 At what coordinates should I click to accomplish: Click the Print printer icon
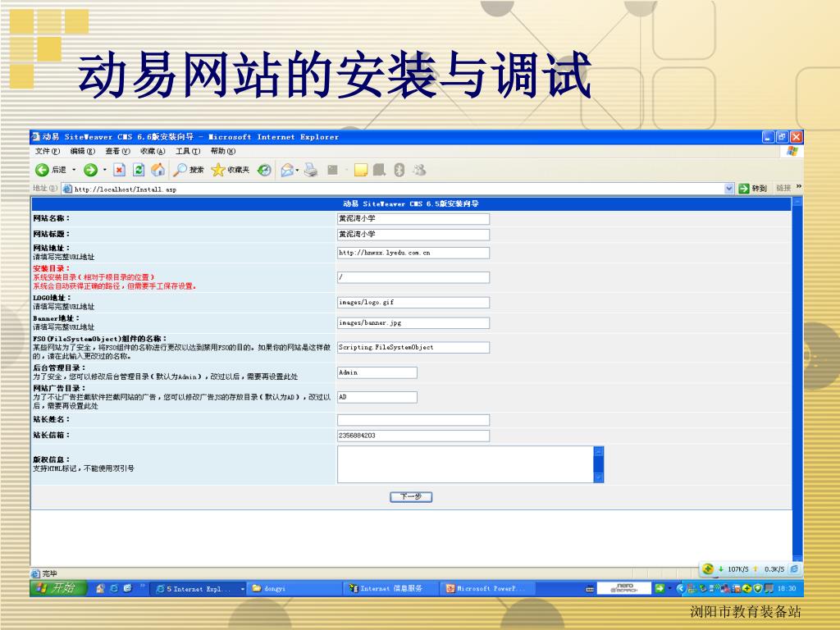(311, 171)
